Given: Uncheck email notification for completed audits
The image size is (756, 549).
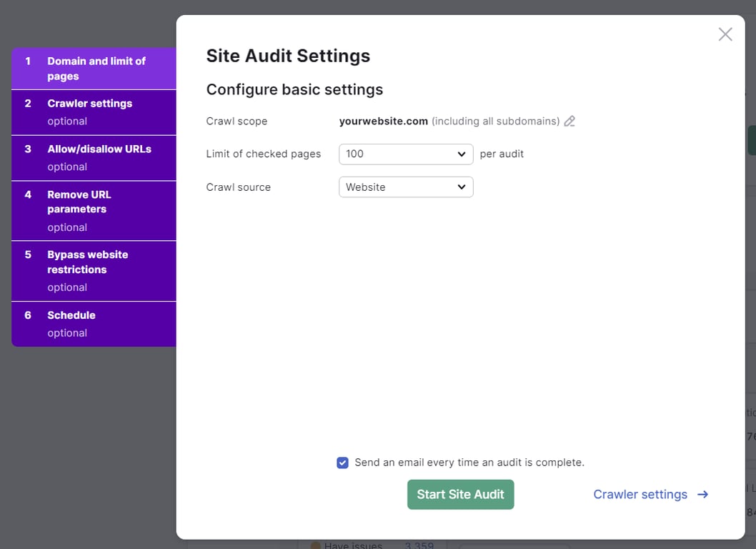Looking at the screenshot, I should click(342, 463).
